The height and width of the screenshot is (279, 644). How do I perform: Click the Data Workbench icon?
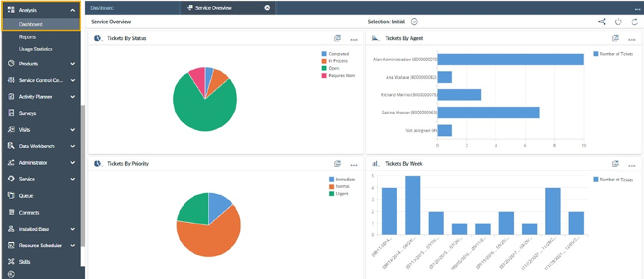click(x=12, y=146)
